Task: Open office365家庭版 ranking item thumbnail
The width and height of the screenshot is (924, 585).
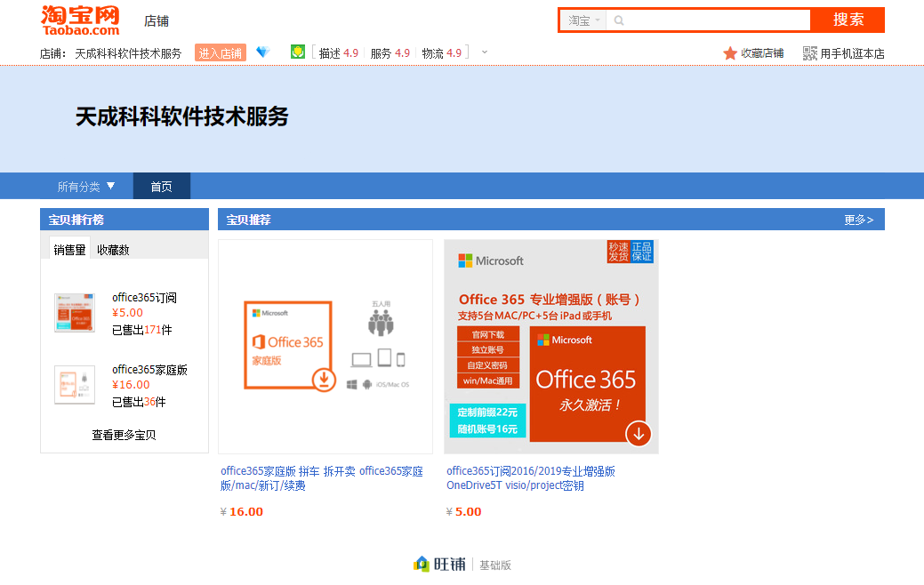Action: [75, 385]
